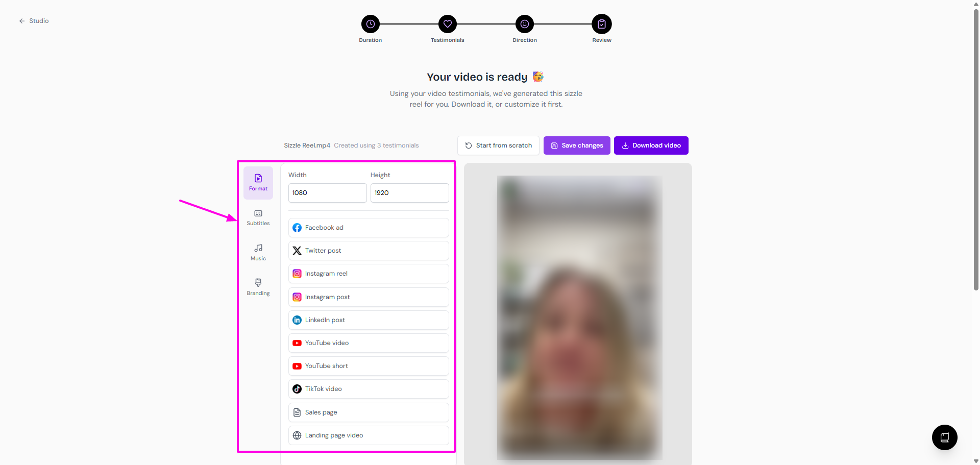
Task: Open the Format sidebar tab
Action: pyautogui.click(x=258, y=183)
